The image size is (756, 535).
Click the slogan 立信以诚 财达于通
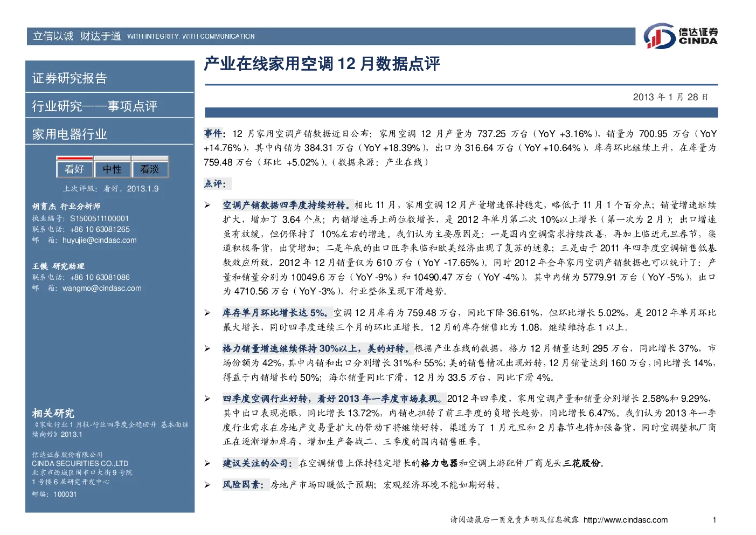click(x=77, y=36)
